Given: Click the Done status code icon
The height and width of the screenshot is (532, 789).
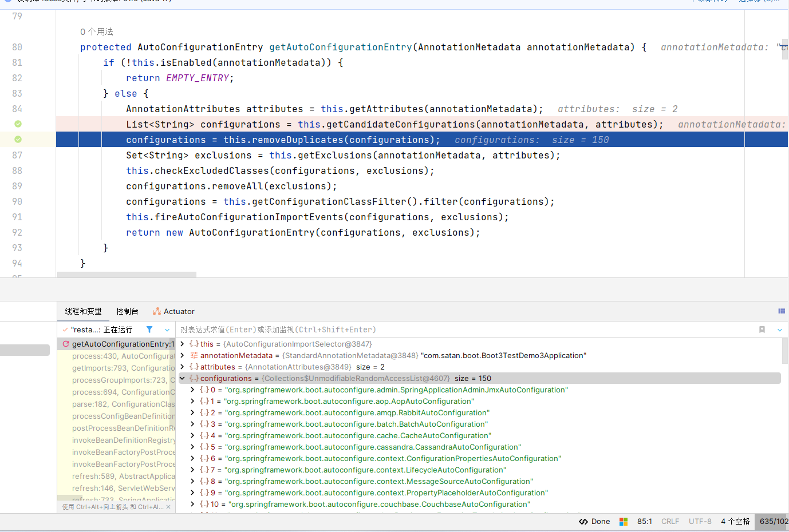Looking at the screenshot, I should click(583, 522).
